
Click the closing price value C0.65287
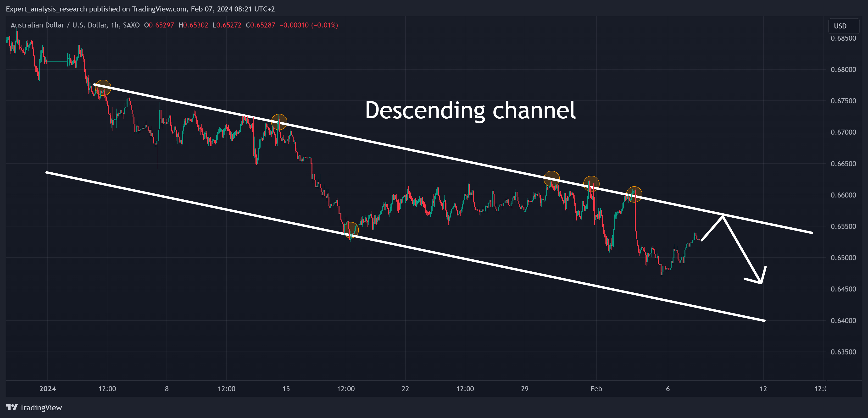pyautogui.click(x=261, y=25)
